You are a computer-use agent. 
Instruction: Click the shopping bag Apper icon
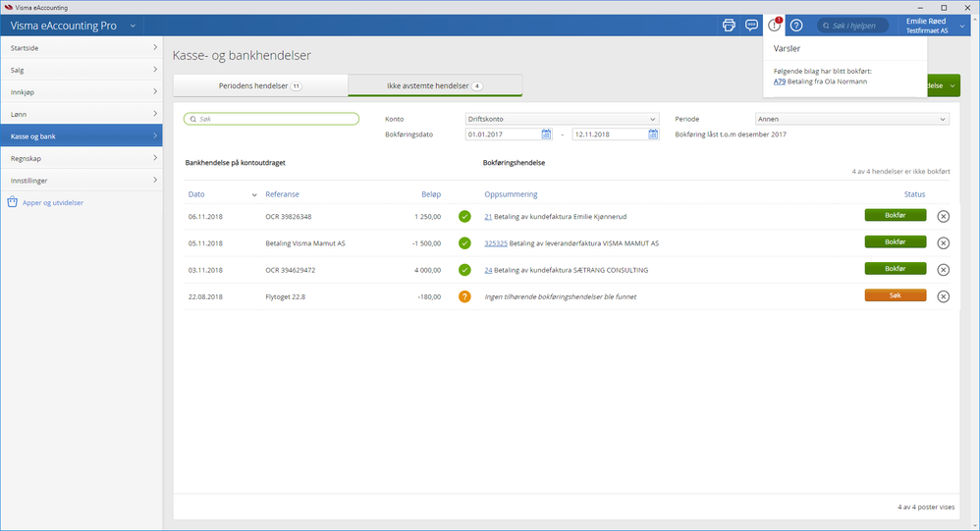tap(12, 202)
